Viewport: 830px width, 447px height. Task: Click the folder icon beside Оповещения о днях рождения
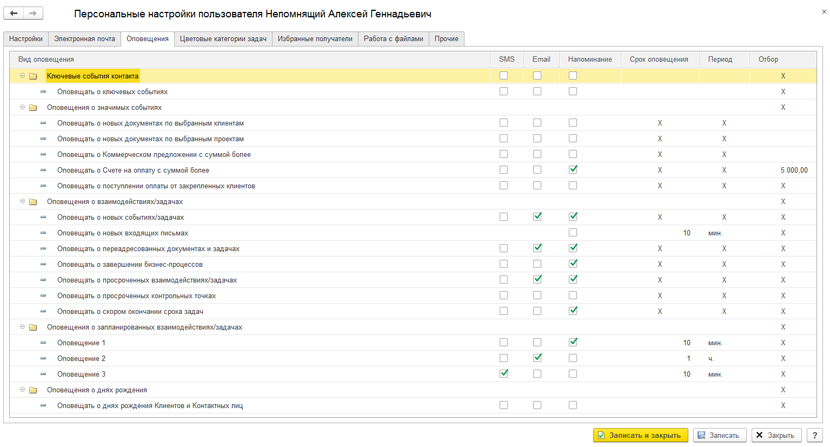33,390
